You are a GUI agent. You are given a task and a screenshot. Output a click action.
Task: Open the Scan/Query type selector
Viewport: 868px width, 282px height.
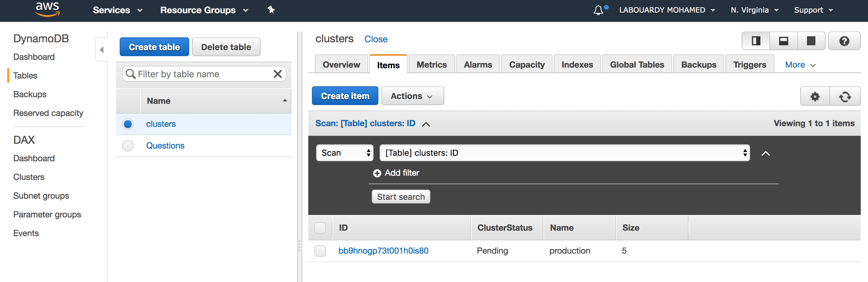point(345,153)
